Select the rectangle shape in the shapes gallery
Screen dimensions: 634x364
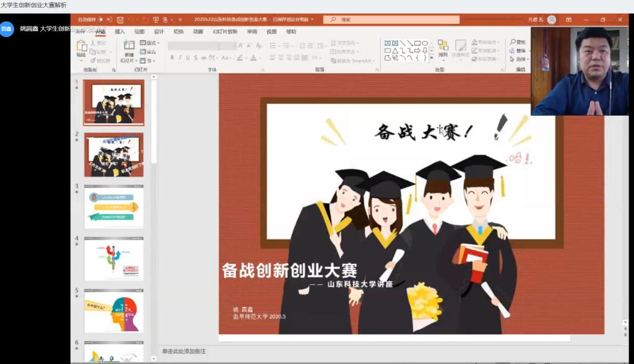click(416, 43)
